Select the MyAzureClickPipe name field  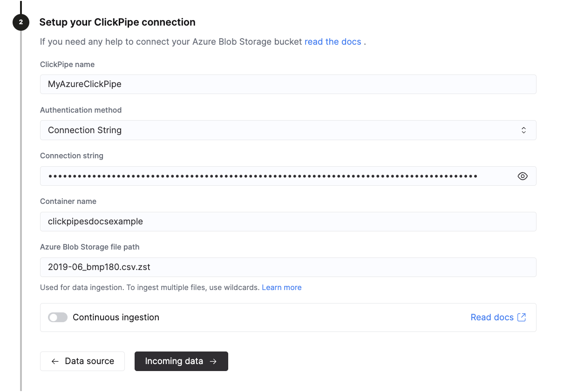click(288, 84)
